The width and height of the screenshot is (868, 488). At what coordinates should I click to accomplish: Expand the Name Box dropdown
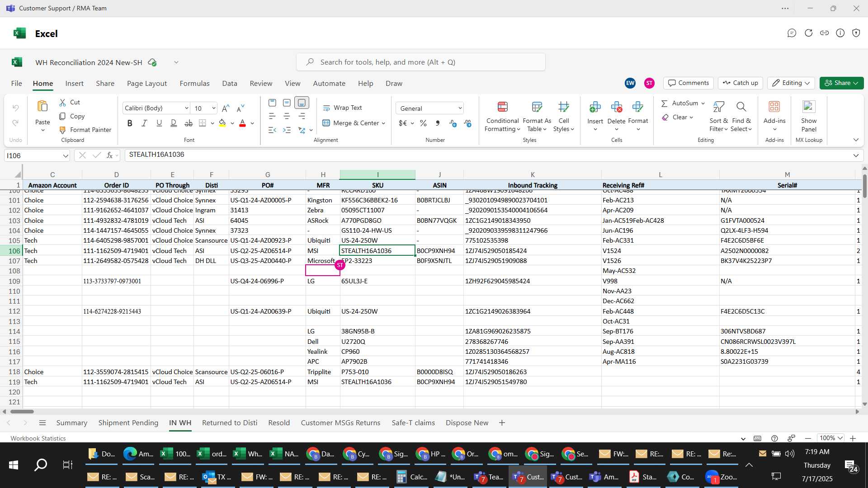coord(66,156)
